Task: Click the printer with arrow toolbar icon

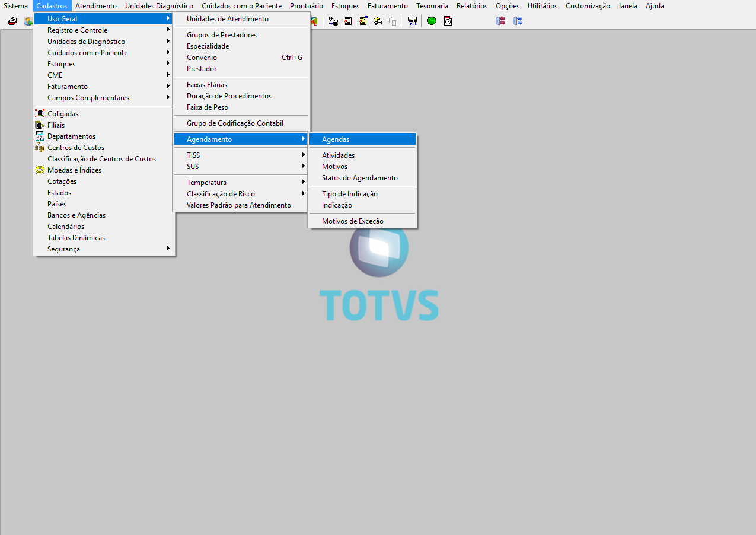Action: [333, 21]
